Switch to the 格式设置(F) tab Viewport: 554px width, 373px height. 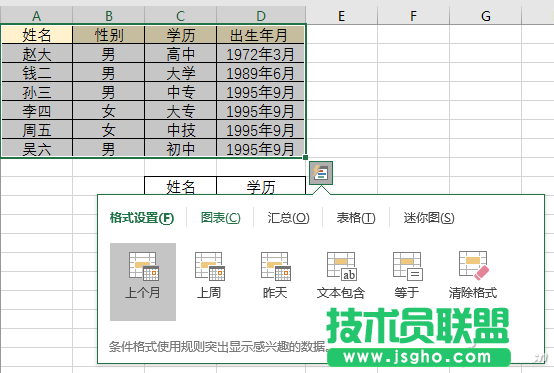click(x=142, y=218)
